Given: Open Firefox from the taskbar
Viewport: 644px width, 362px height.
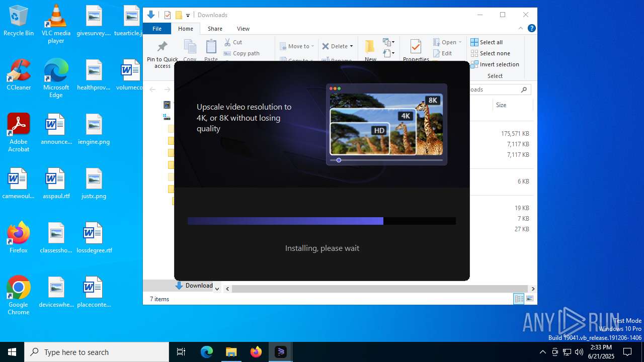Looking at the screenshot, I should pos(256,352).
